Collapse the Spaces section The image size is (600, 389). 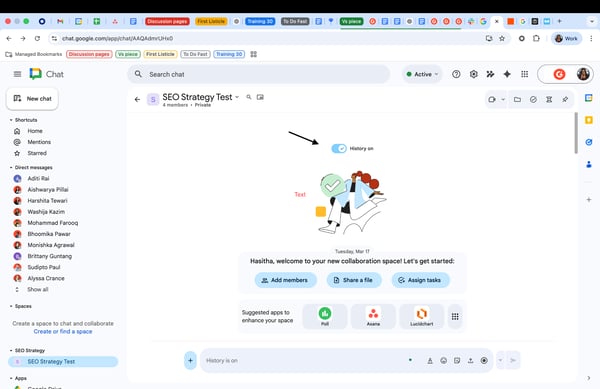pyautogui.click(x=11, y=306)
